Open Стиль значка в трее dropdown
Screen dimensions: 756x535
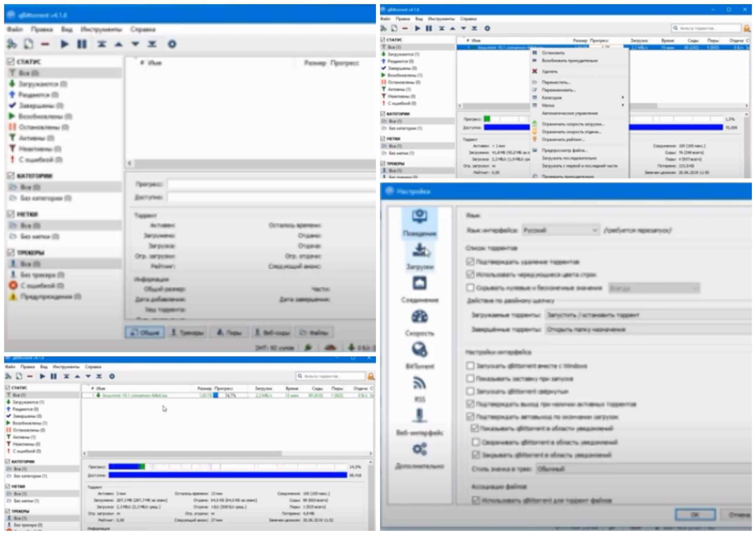pos(644,469)
